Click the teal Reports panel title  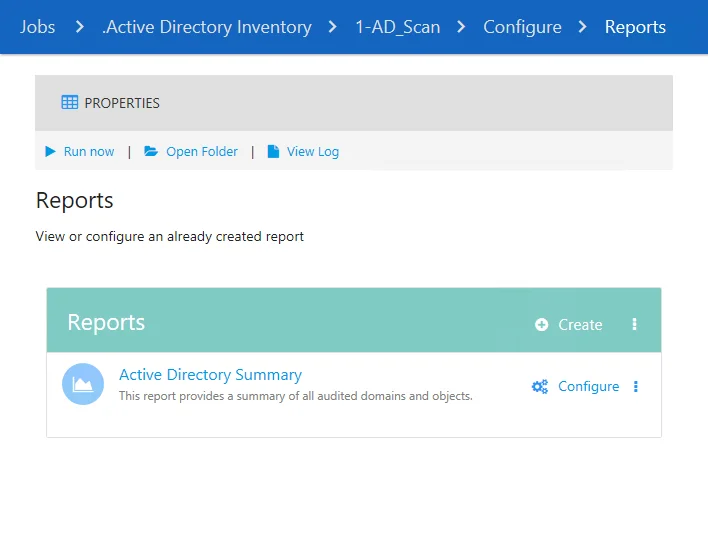106,322
